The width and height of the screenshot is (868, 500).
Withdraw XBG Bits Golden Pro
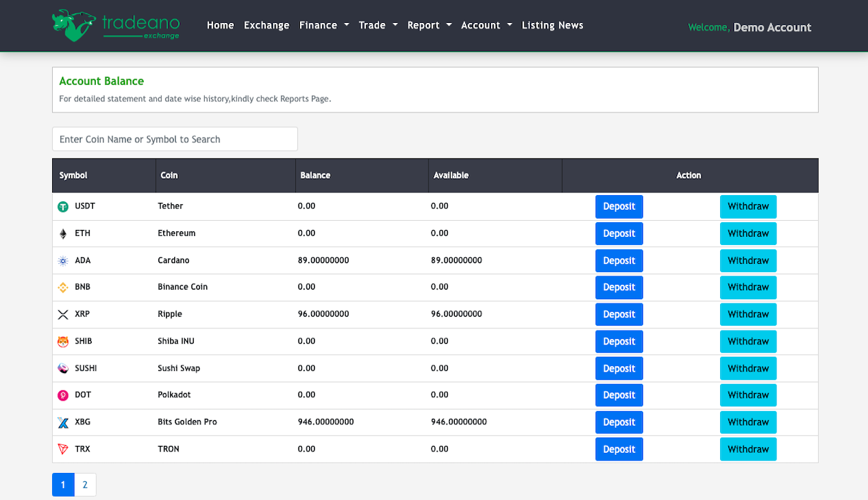[x=749, y=422]
